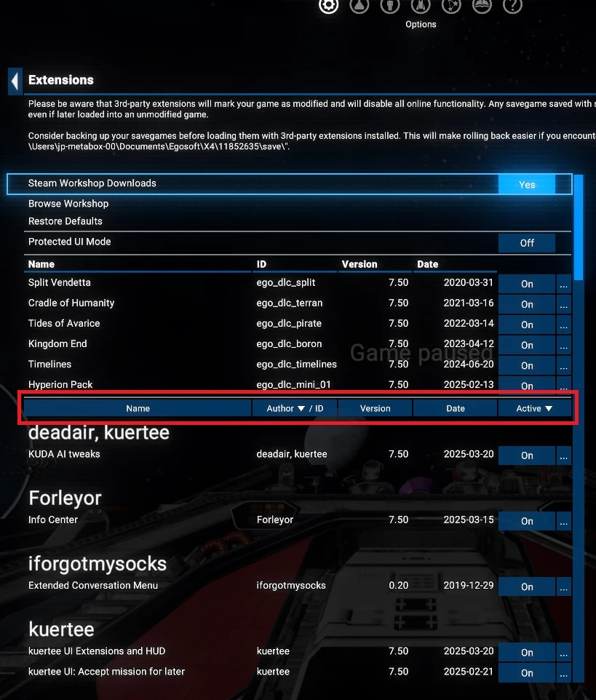Click the 2019-12-29 date cell

[469, 585]
